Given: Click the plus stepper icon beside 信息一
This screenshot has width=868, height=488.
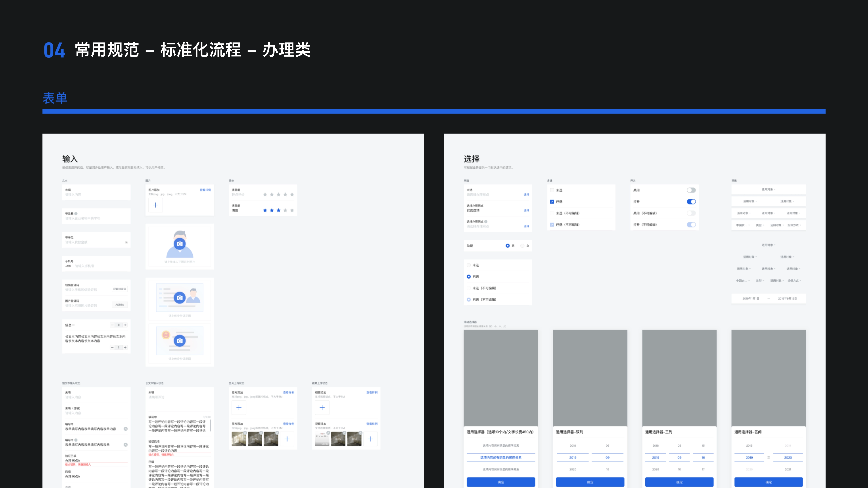Looking at the screenshot, I should (x=125, y=325).
